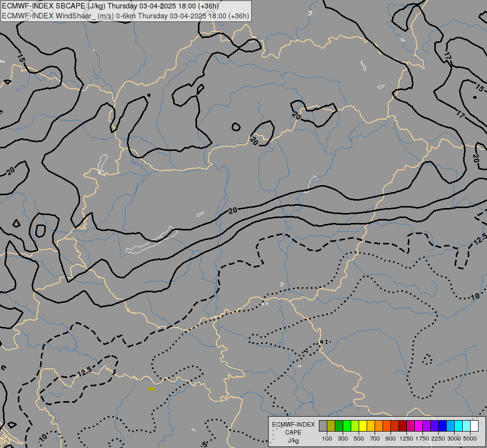The width and height of the screenshot is (487, 448).
Task: Click the 1750 label in the legend
Action: coord(422,439)
